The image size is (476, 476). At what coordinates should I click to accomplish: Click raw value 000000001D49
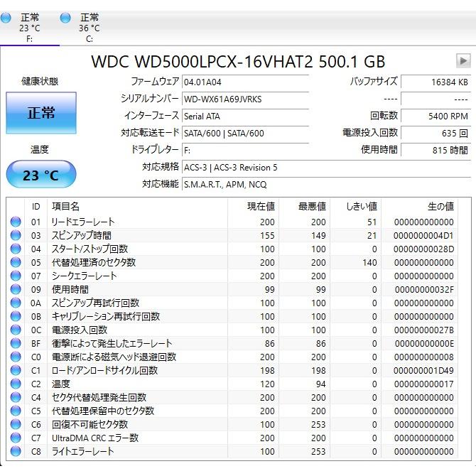(x=423, y=371)
